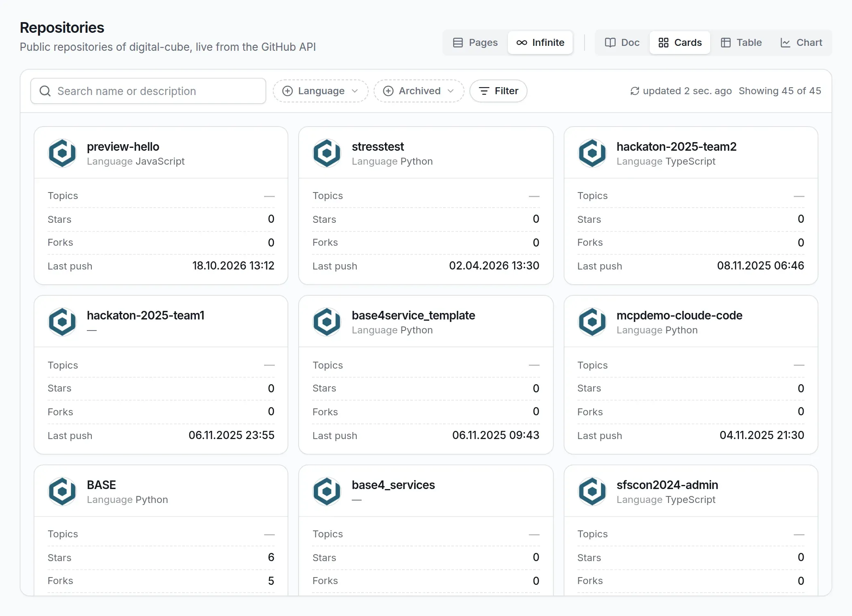Click the magnifier icon in the search box
The width and height of the screenshot is (852, 616).
tap(45, 91)
